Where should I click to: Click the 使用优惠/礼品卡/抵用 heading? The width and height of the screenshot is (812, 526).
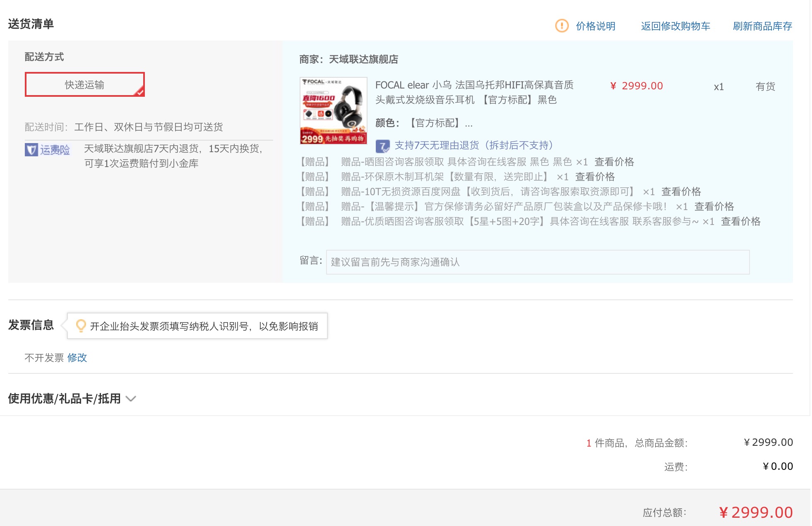pos(64,398)
